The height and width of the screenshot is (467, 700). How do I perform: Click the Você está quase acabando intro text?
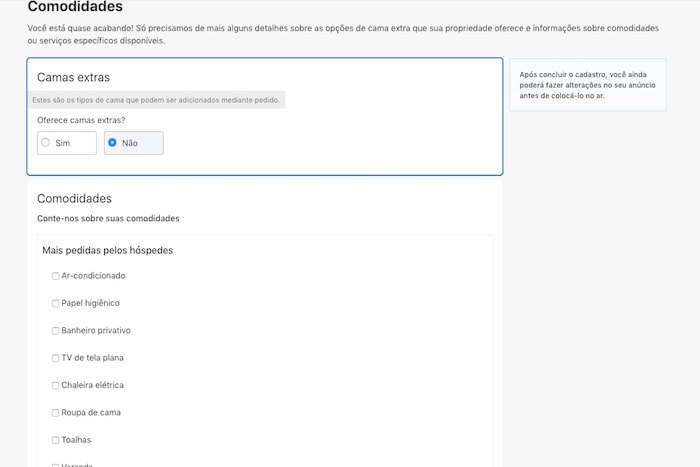click(343, 34)
